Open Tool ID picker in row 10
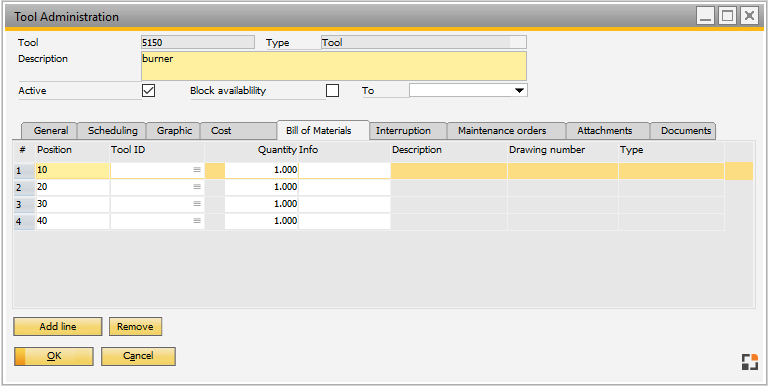The image size is (770, 387). click(197, 170)
